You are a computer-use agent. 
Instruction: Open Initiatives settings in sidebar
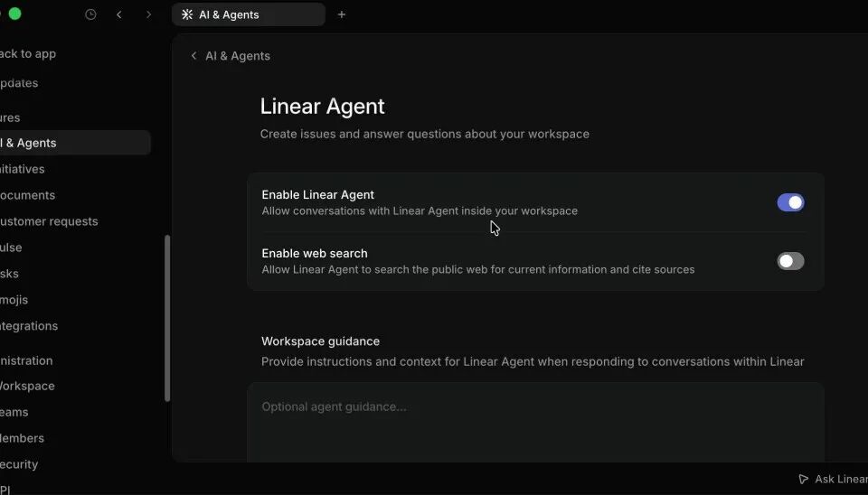pos(22,169)
